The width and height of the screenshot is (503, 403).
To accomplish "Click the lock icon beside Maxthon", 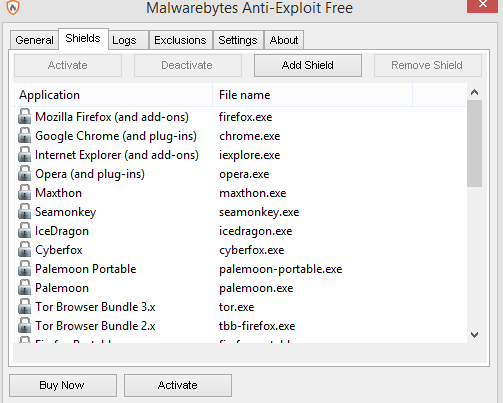I will click(24, 192).
